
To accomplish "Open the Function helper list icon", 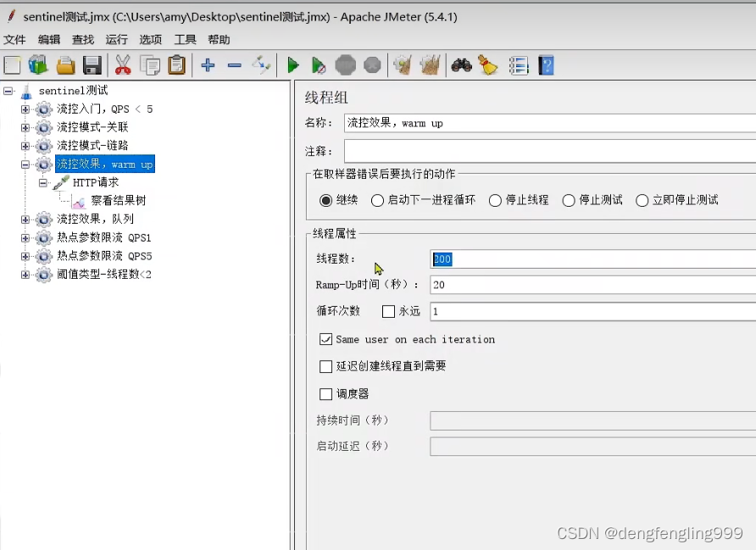I will (519, 65).
